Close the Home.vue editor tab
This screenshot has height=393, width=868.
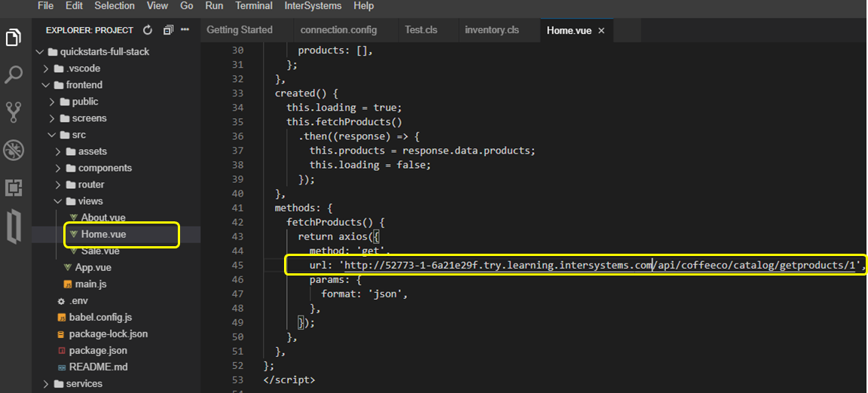point(601,30)
